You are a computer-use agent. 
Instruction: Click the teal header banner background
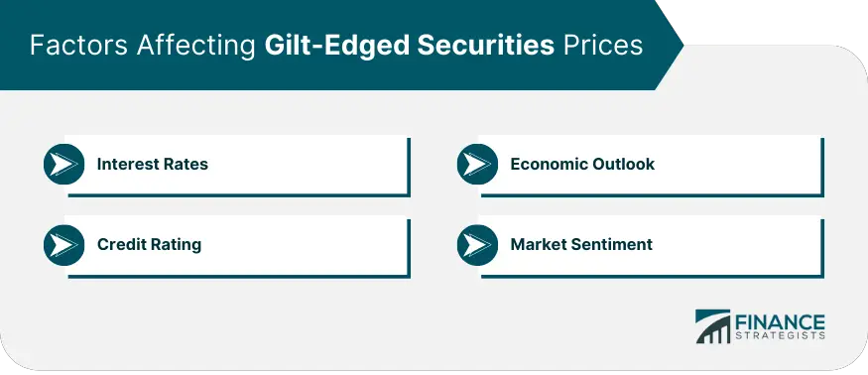[x=332, y=76]
